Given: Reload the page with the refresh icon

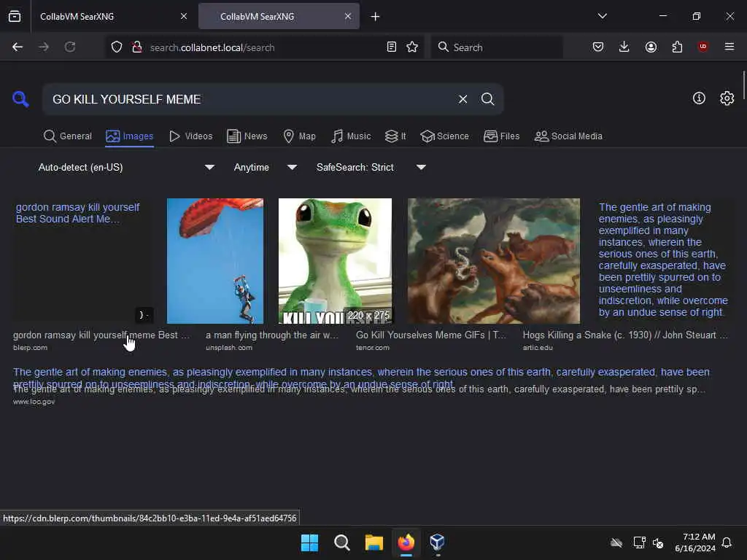Looking at the screenshot, I should click(70, 47).
